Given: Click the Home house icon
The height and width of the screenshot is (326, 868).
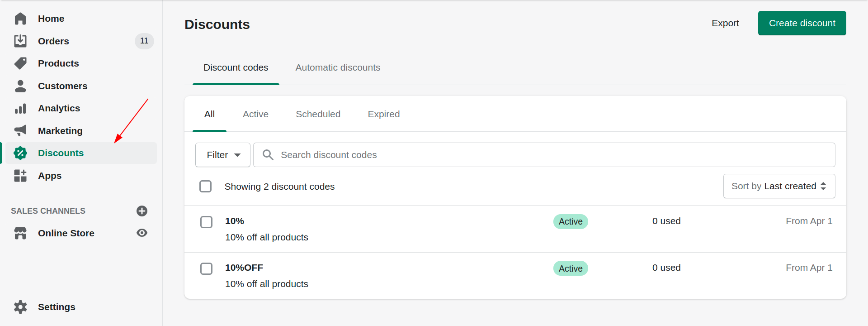Looking at the screenshot, I should [x=20, y=19].
